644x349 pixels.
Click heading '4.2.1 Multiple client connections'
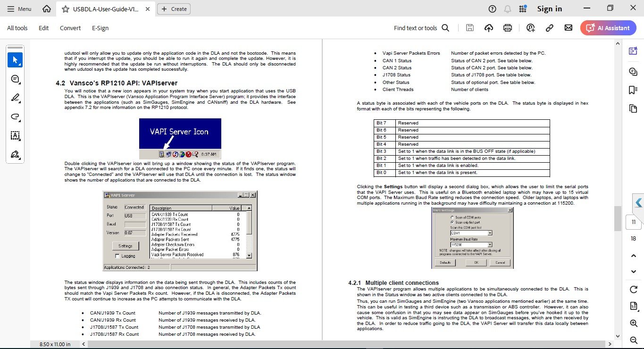pos(393,283)
